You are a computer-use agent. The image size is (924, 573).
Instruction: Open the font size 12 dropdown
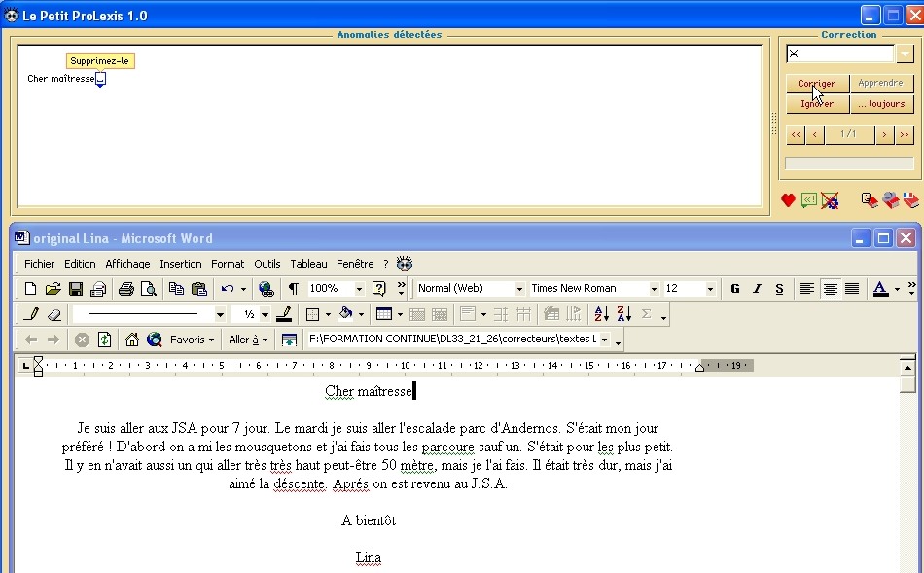pyautogui.click(x=710, y=289)
